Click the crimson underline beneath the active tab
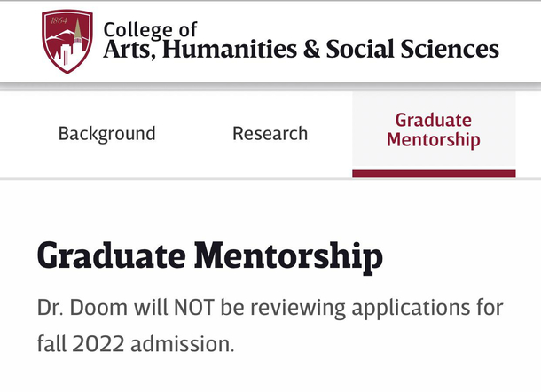 (x=434, y=174)
